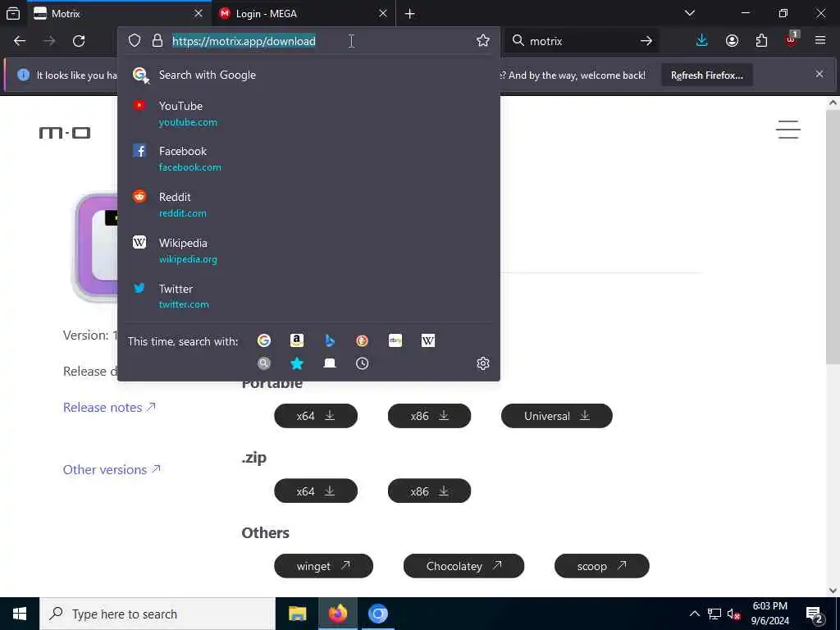840x630 pixels.
Task: Expand the list all tabs chevron
Action: pos(690,13)
